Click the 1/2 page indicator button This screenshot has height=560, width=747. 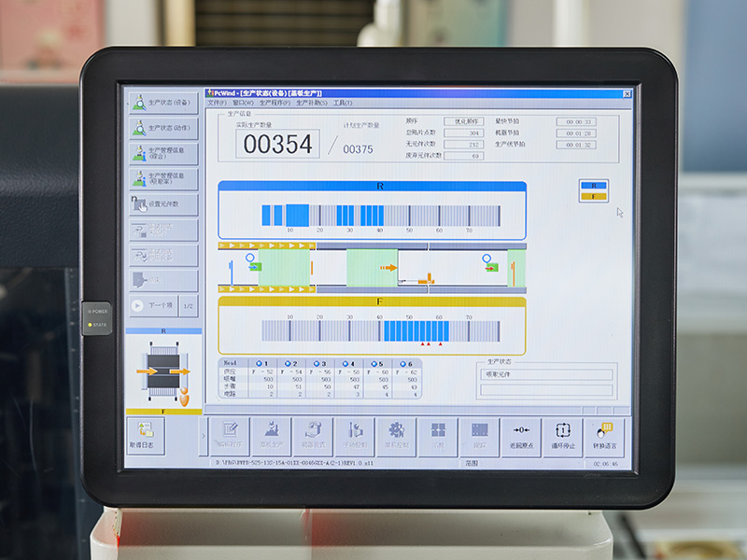pos(188,305)
